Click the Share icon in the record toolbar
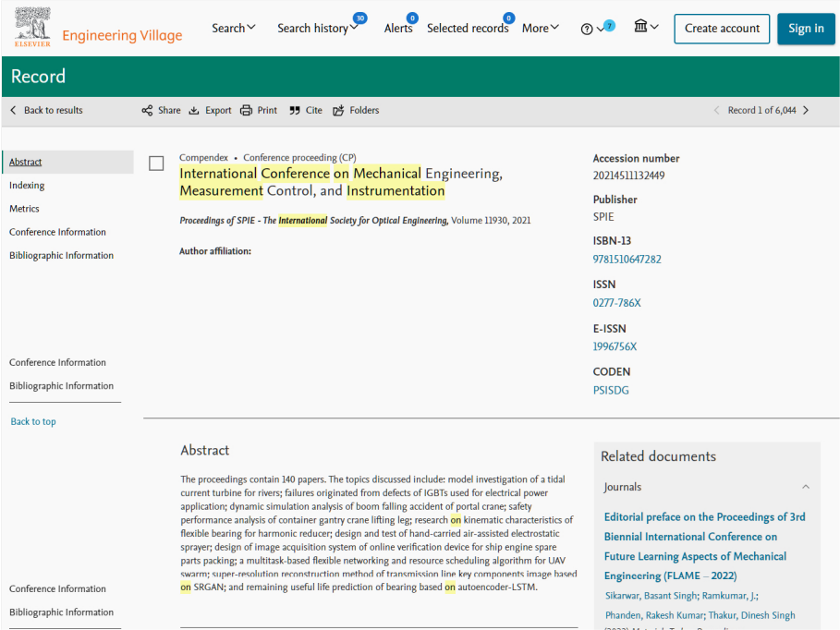This screenshot has height=630, width=840. pos(147,110)
